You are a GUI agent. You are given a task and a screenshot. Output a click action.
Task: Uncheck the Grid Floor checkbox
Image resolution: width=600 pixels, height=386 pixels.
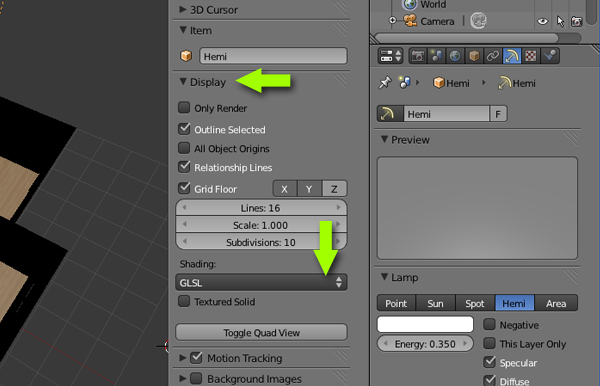(184, 188)
